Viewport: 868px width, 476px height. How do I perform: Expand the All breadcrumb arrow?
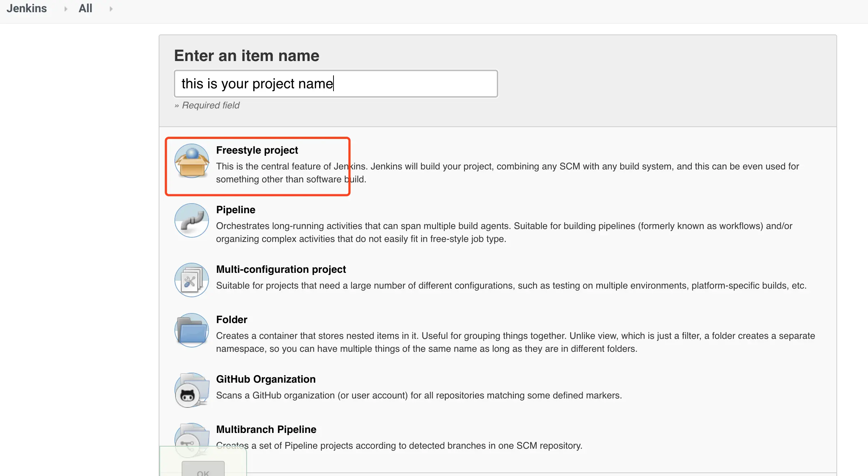point(111,9)
